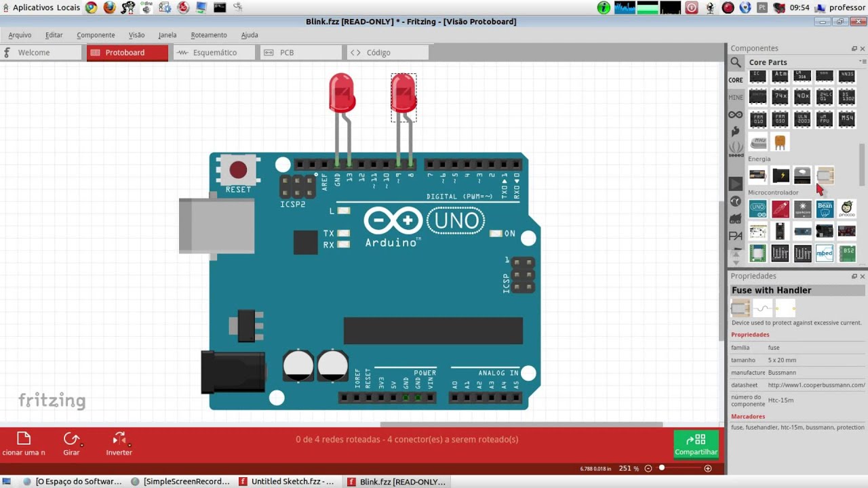Pick the LightBlue Bean microcontroller part

click(x=825, y=209)
